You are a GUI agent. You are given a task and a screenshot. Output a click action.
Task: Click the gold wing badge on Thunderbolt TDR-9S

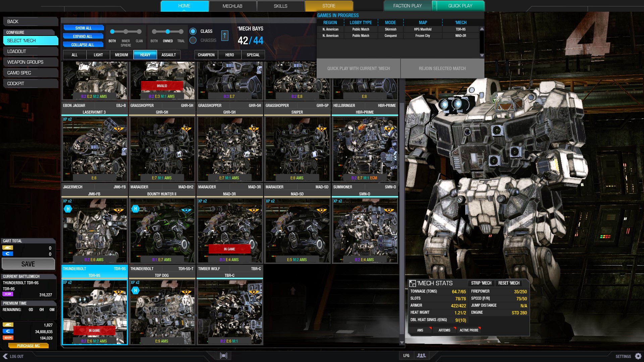[118, 292]
